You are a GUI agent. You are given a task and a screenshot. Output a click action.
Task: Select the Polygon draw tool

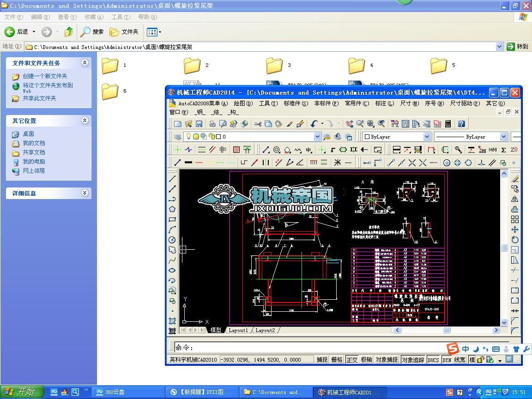(172, 209)
